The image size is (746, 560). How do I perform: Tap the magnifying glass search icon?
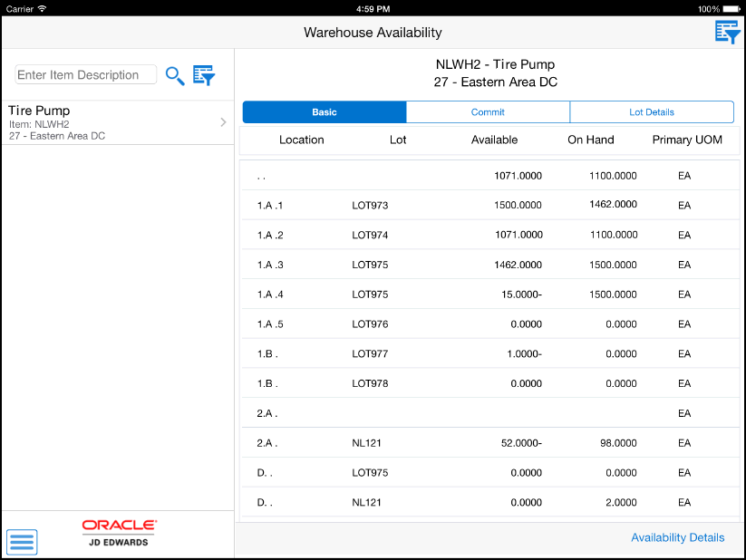175,75
